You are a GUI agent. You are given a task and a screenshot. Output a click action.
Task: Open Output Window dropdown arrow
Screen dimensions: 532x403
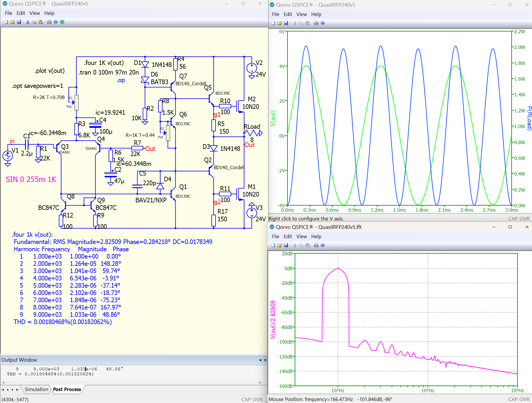click(260, 360)
